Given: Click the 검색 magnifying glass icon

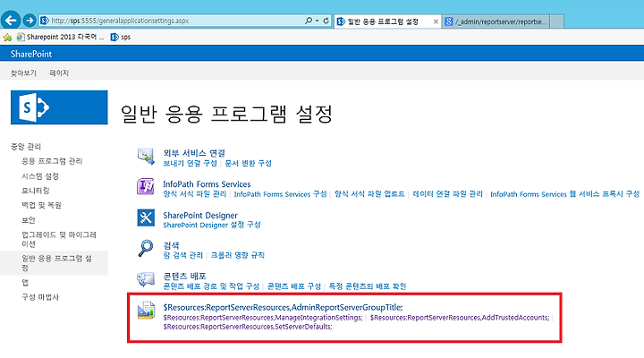Looking at the screenshot, I should (146, 248).
